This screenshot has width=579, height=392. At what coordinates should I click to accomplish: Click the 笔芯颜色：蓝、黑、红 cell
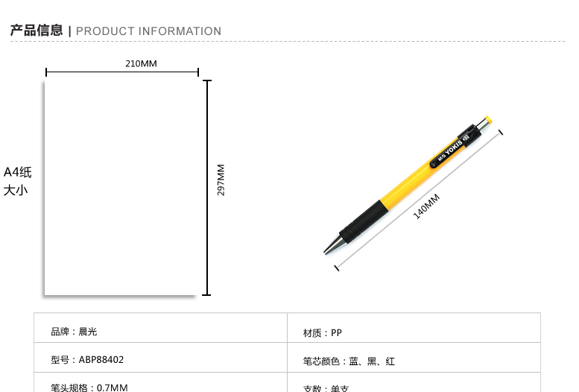click(x=414, y=358)
